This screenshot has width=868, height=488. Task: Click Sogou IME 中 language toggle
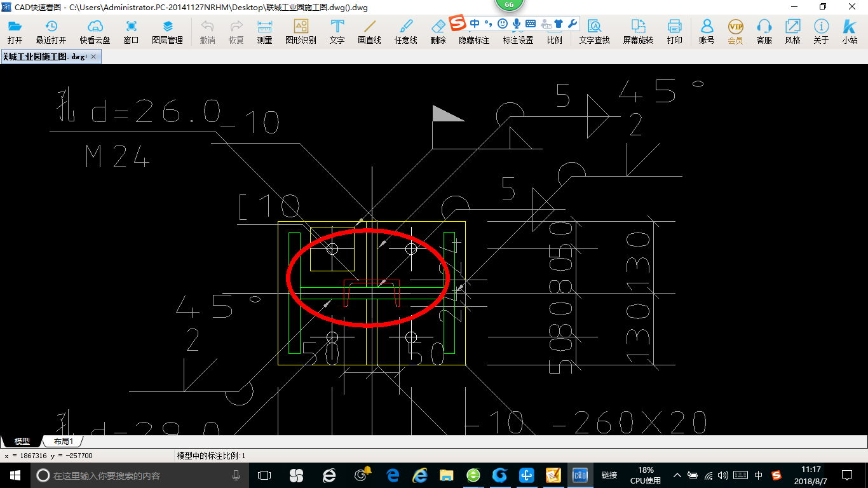(x=475, y=24)
